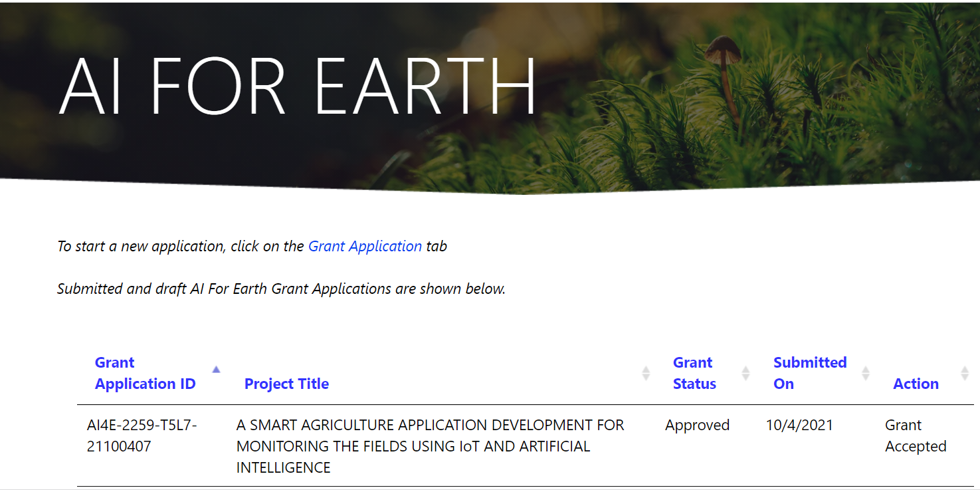
Task: Click the sort arrows next to Project Title
Action: (646, 373)
